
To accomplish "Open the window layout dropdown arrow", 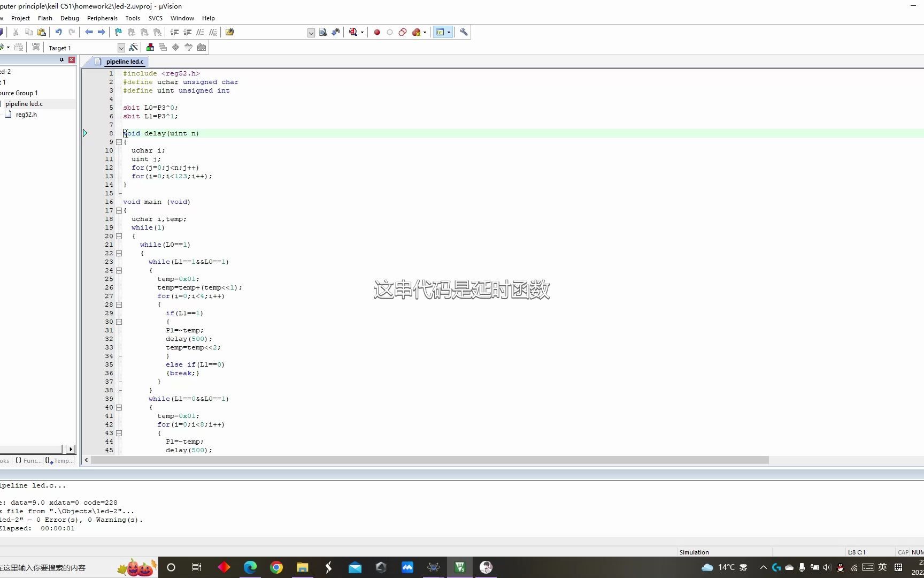I will pyautogui.click(x=449, y=32).
